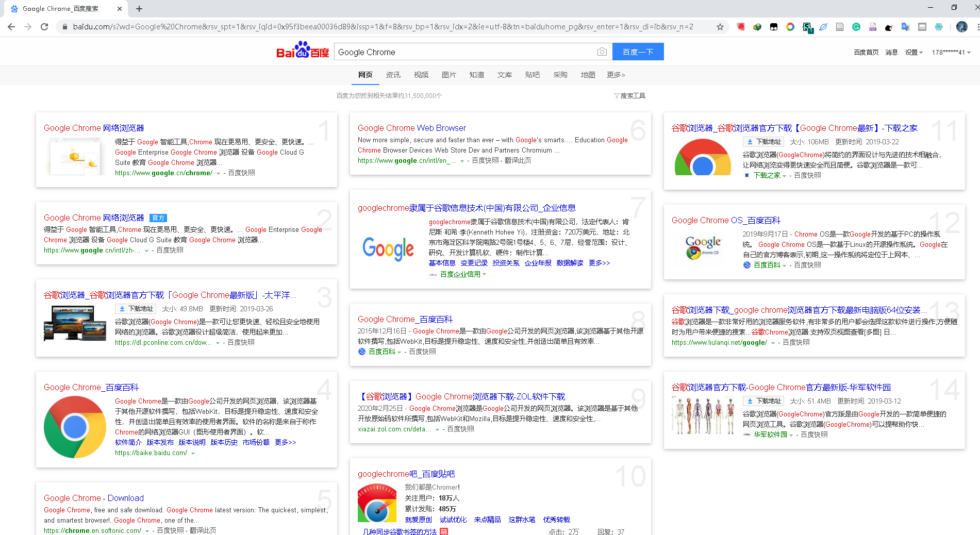Switch to the 地图 tab
This screenshot has height=535, width=980.
pyautogui.click(x=588, y=75)
